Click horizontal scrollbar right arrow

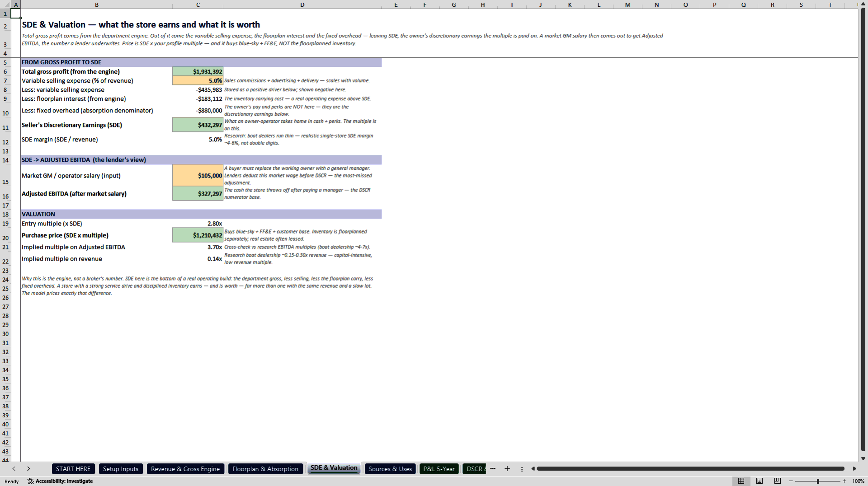(854, 469)
